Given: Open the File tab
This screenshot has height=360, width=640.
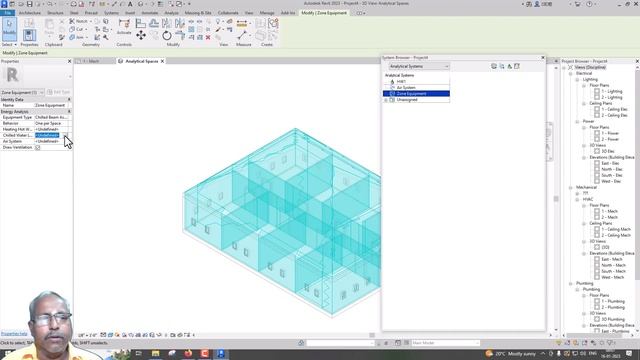Looking at the screenshot, I should [x=7, y=13].
